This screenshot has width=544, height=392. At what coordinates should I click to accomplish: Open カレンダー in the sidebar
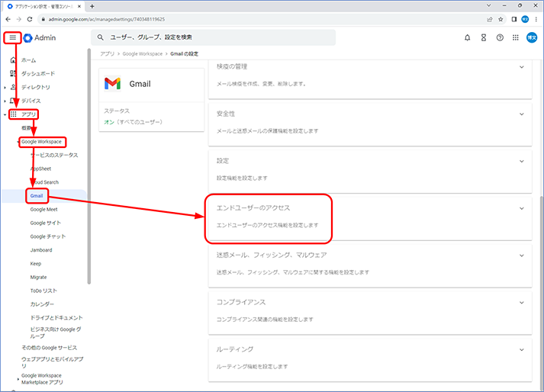42,304
